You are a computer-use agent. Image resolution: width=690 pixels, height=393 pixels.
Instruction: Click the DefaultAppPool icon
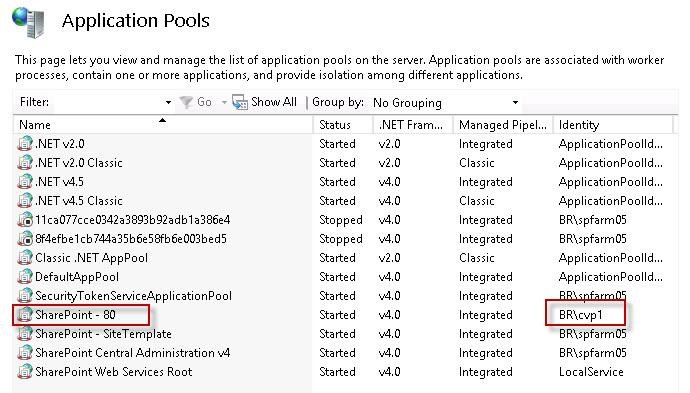pyautogui.click(x=25, y=276)
